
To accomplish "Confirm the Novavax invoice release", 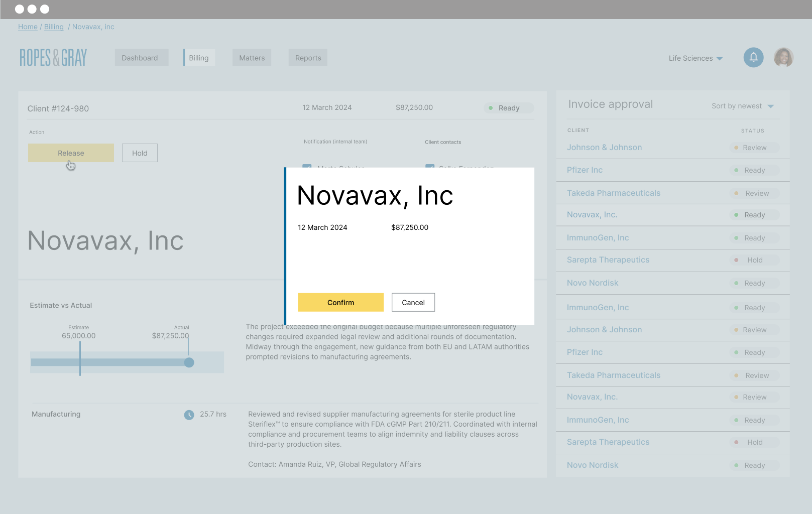I will point(340,302).
